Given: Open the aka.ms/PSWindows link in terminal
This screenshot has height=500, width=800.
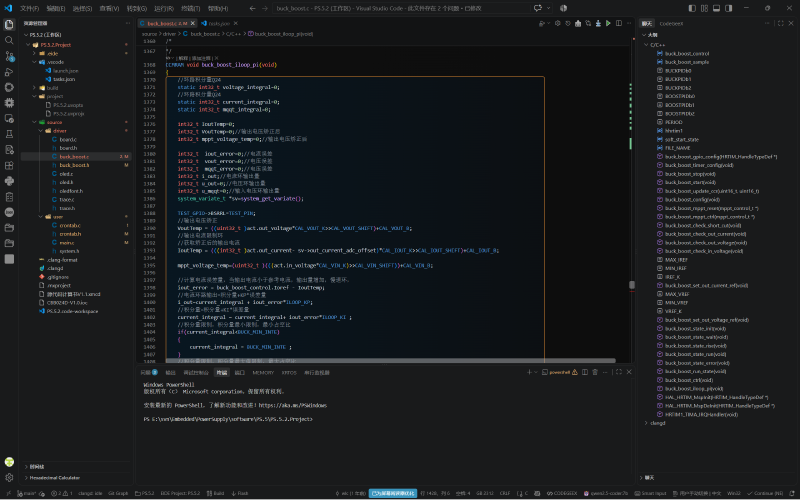Looking at the screenshot, I should (x=292, y=406).
